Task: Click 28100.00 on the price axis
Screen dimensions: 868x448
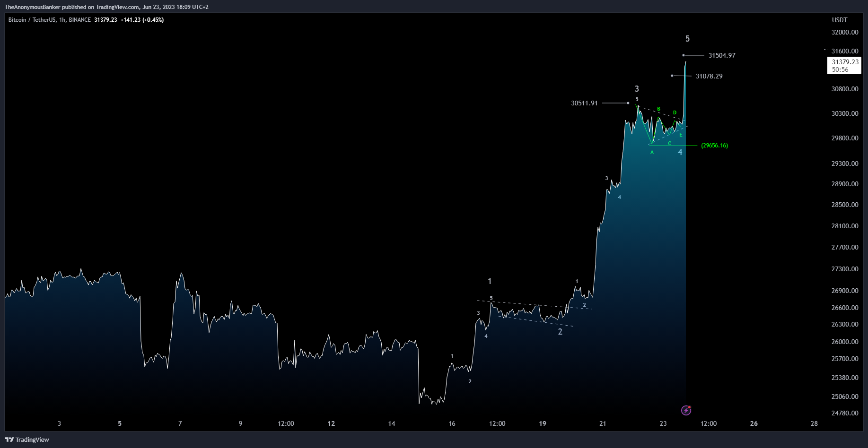Action: pyautogui.click(x=844, y=226)
